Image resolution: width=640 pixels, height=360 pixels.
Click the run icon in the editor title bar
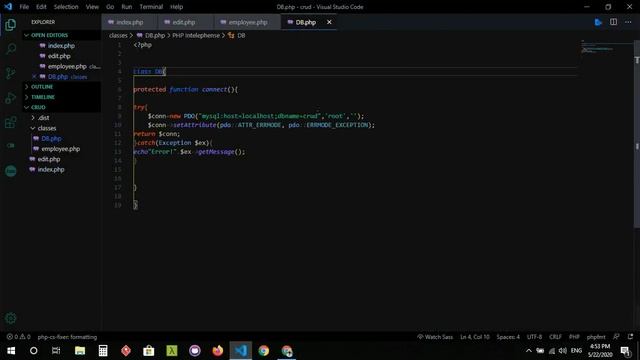(598, 22)
